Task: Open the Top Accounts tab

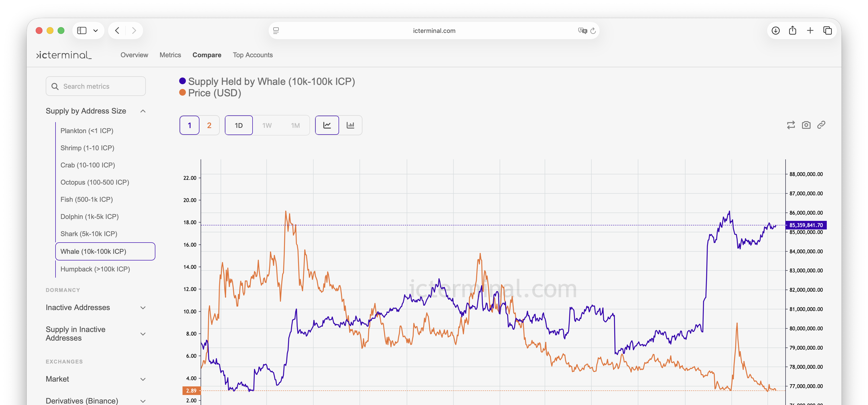Action: point(253,55)
